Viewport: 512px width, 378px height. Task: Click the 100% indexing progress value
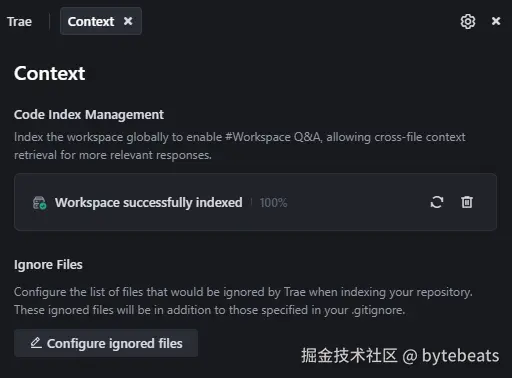coord(273,203)
